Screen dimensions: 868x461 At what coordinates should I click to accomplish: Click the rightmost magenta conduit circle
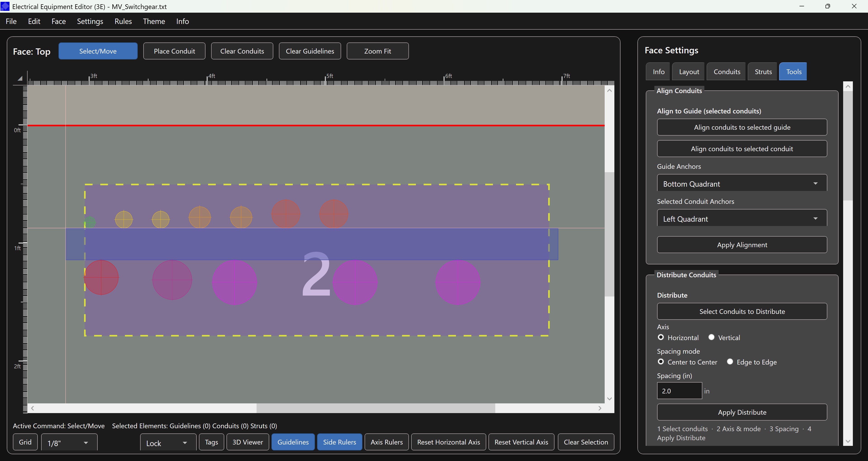coord(458,282)
